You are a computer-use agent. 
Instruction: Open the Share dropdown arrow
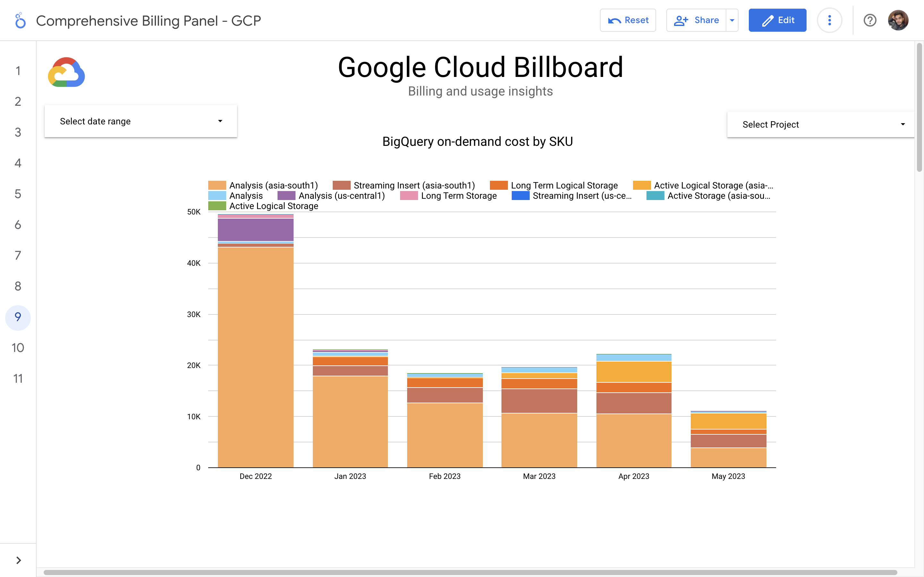point(732,20)
